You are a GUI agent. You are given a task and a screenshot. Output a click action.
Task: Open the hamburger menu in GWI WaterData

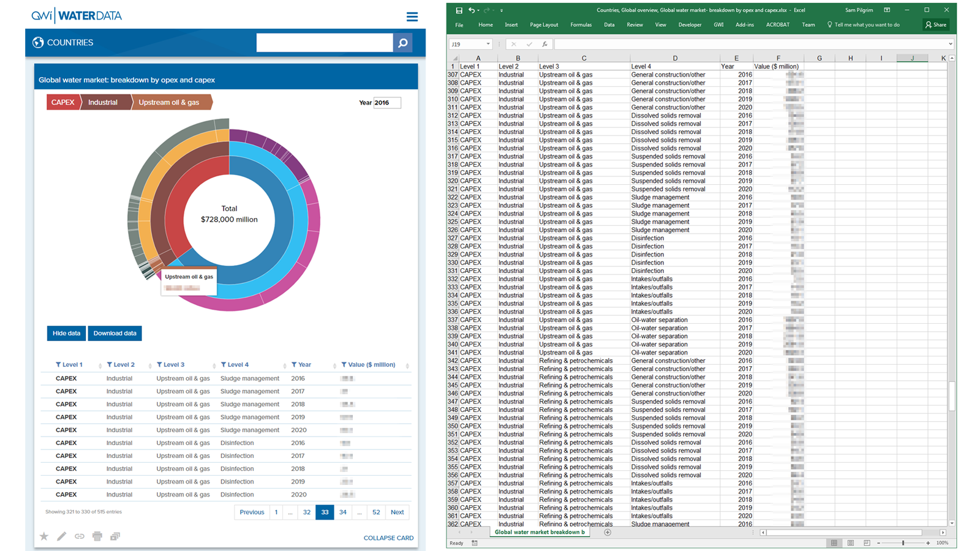[x=412, y=17]
